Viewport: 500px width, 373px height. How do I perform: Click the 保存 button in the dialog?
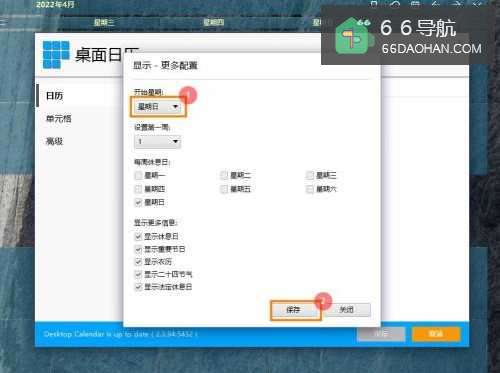[x=294, y=310]
